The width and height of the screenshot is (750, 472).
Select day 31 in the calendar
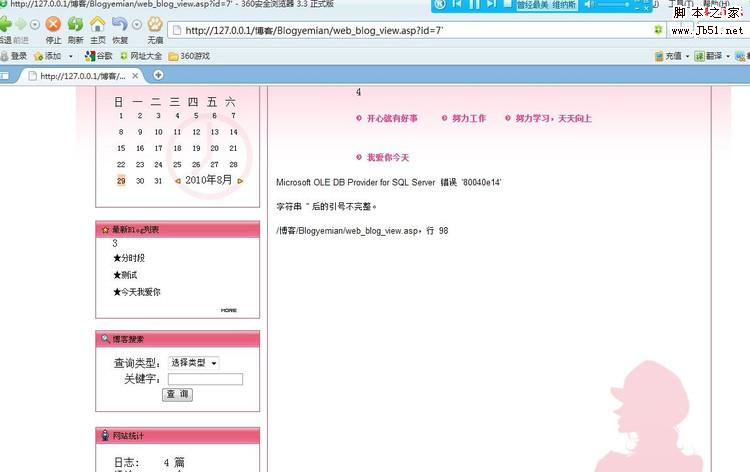click(158, 181)
